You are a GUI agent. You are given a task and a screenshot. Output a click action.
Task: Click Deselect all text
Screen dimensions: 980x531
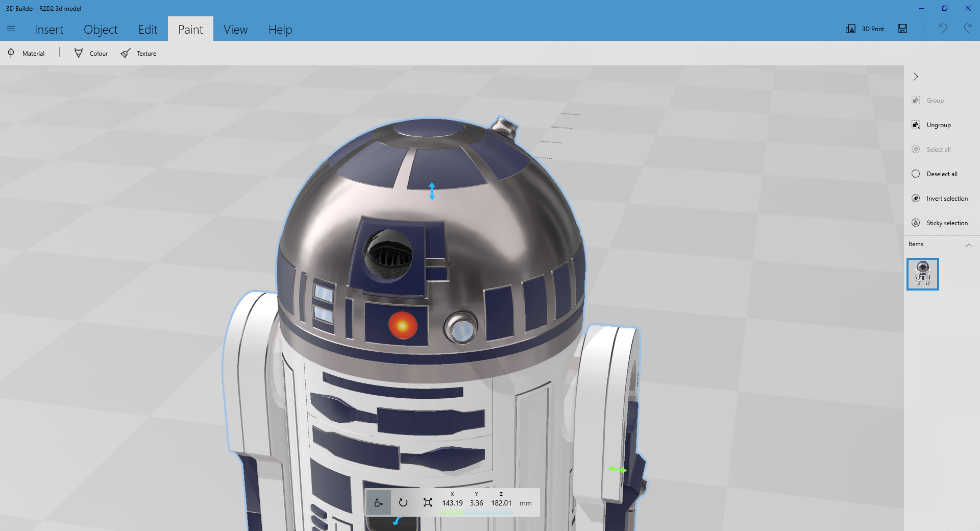(x=942, y=174)
